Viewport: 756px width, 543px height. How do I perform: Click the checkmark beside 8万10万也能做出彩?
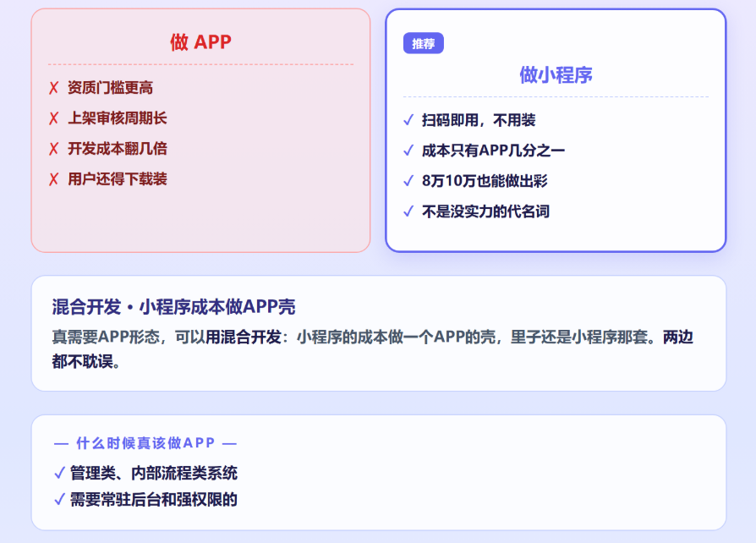pos(408,181)
